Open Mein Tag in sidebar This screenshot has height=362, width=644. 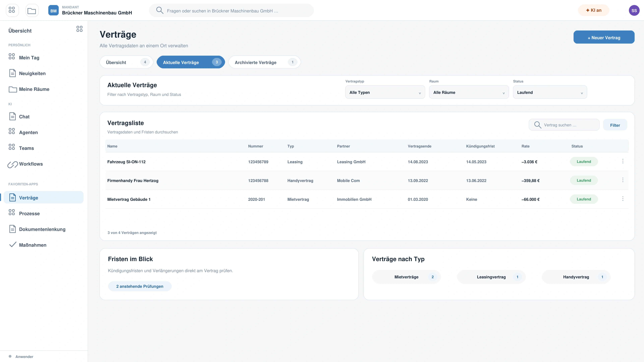(x=43, y=57)
